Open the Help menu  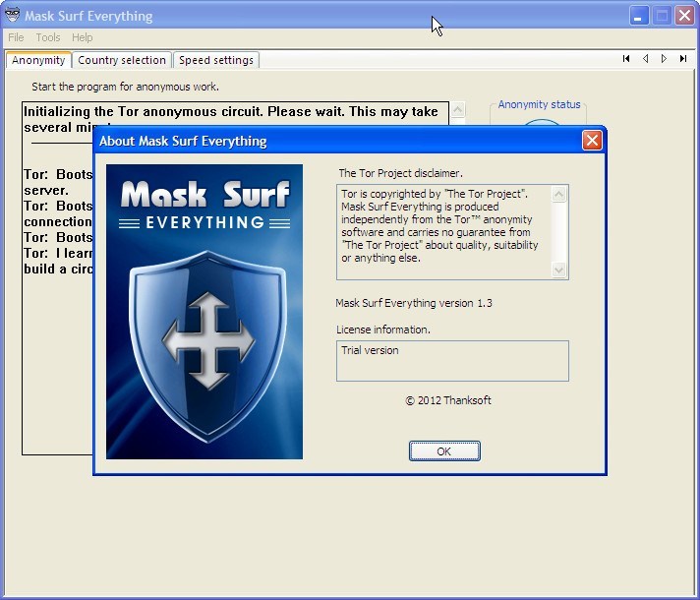click(83, 37)
